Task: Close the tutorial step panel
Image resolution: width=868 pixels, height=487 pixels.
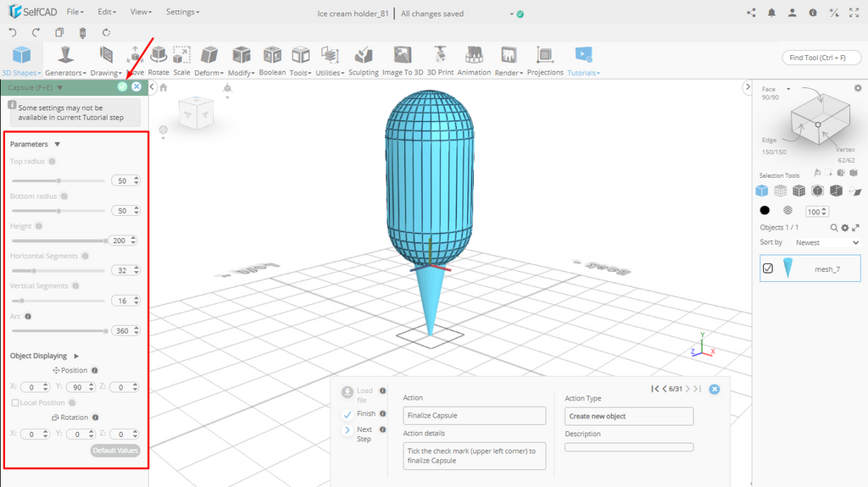Action: [715, 389]
